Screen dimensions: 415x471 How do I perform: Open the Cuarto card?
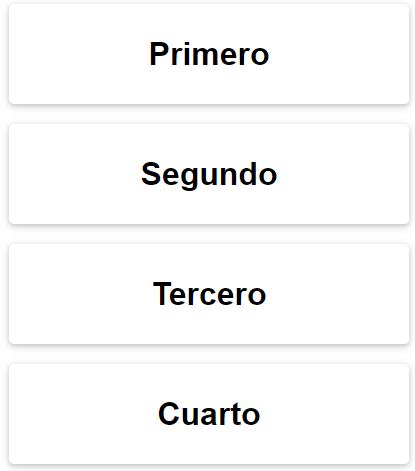pyautogui.click(x=209, y=414)
